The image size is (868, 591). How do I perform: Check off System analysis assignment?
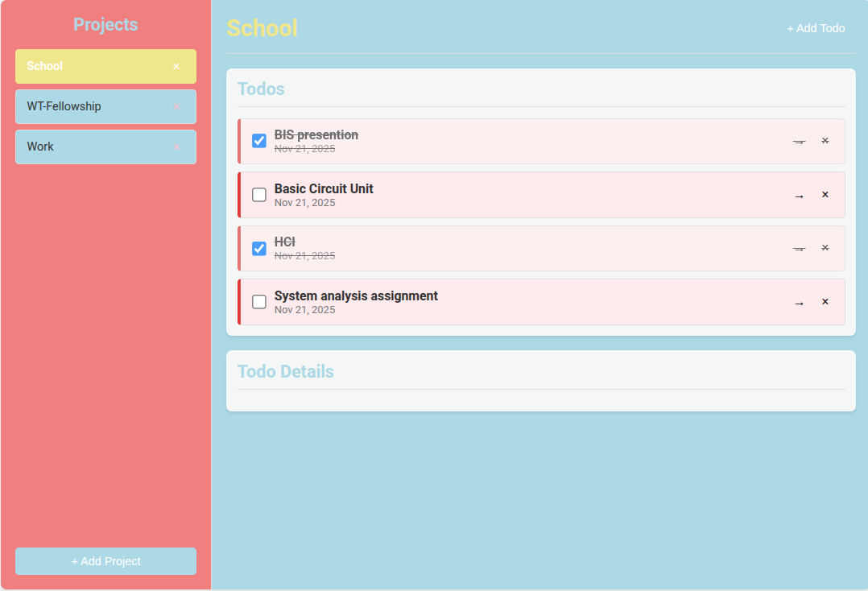coord(259,302)
